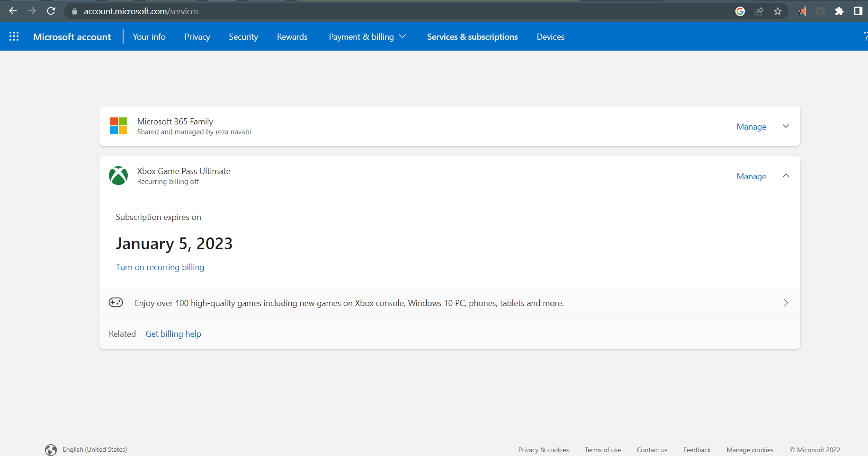The height and width of the screenshot is (456, 868).
Task: Open the Devices tab
Action: click(551, 37)
